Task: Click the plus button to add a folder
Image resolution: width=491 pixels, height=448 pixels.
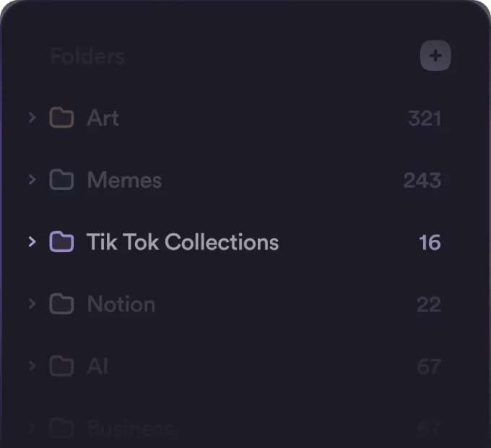Action: click(x=435, y=56)
